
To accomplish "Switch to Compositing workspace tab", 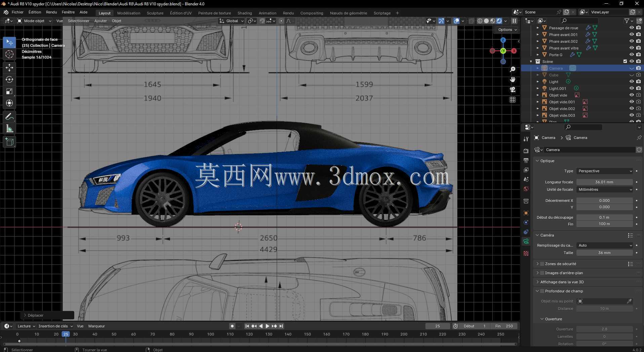I will point(312,13).
